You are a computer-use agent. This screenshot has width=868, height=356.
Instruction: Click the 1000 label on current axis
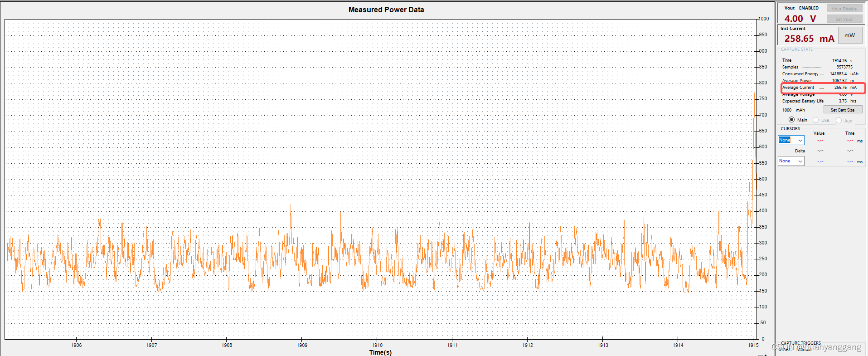(764, 19)
